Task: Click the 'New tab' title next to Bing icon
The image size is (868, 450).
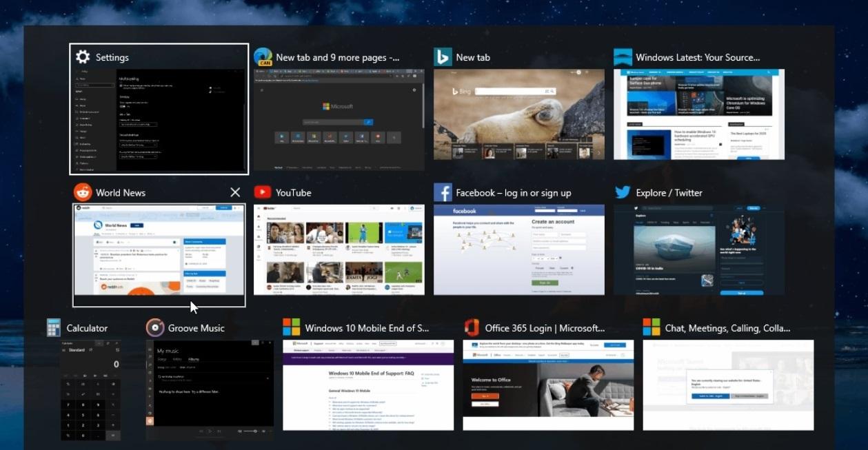Action: click(x=473, y=57)
